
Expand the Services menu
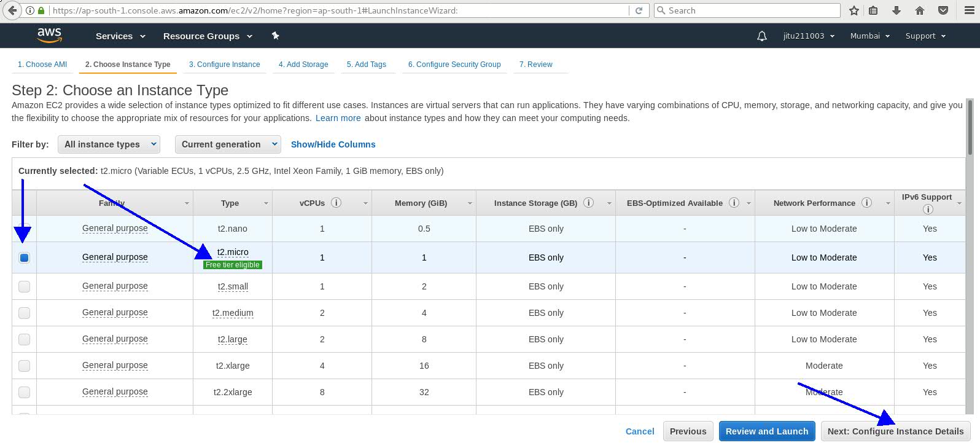coord(120,36)
